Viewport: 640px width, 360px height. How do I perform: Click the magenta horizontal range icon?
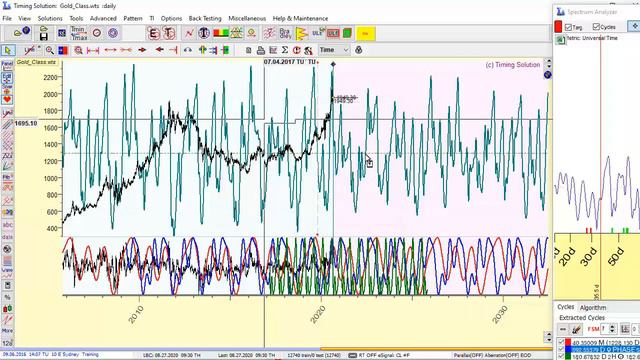pyautogui.click(x=93, y=50)
